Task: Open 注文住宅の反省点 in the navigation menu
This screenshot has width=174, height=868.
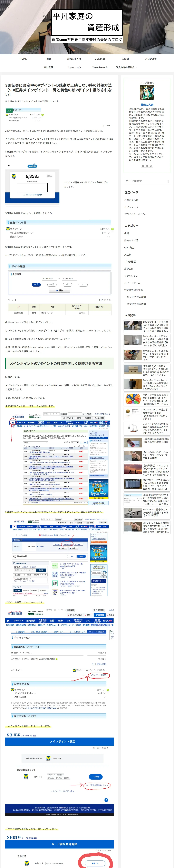Action: (x=125, y=67)
